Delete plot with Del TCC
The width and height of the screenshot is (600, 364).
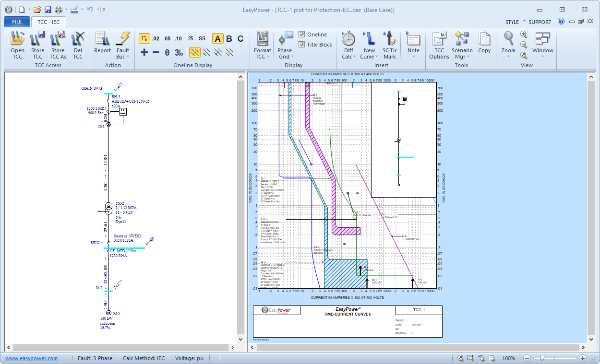pyautogui.click(x=78, y=45)
